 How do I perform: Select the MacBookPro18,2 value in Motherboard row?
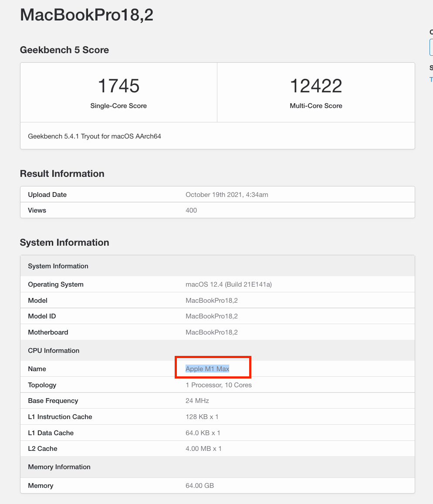(x=212, y=332)
